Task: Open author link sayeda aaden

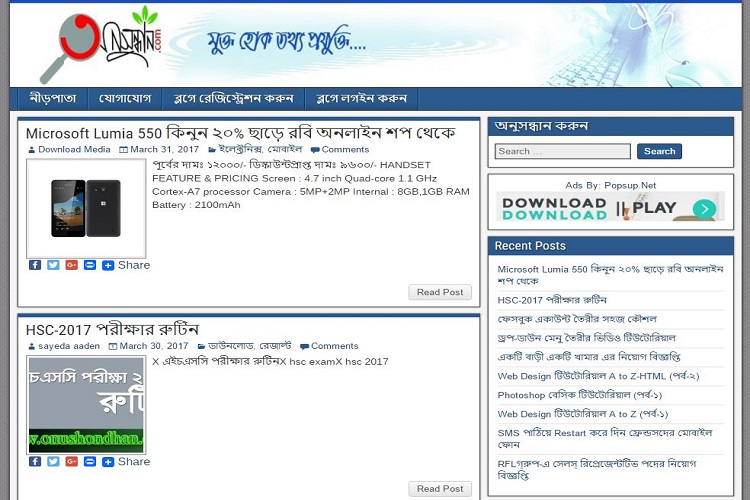Action: tap(69, 346)
